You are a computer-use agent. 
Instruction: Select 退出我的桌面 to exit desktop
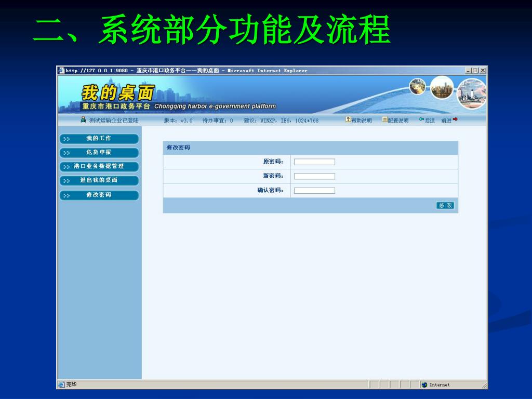tap(99, 180)
